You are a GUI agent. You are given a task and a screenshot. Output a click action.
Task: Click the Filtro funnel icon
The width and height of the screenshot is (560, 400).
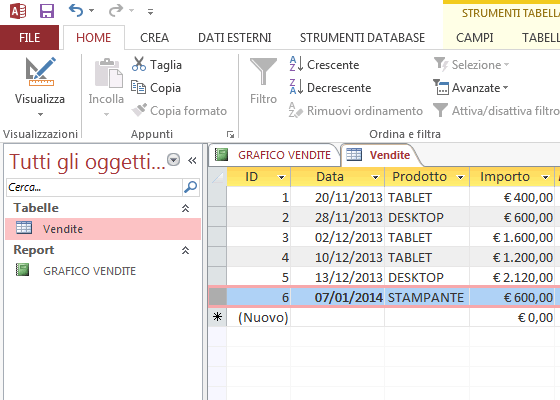tap(263, 71)
